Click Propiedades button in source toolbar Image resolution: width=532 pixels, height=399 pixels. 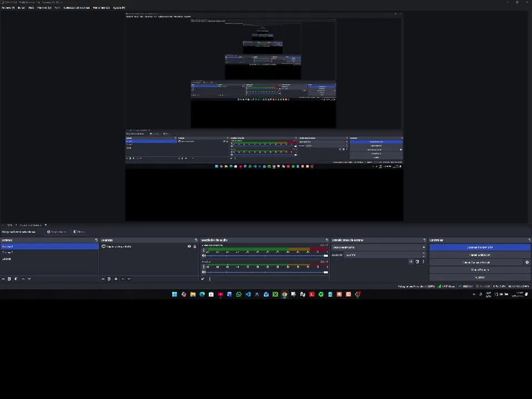57,232
